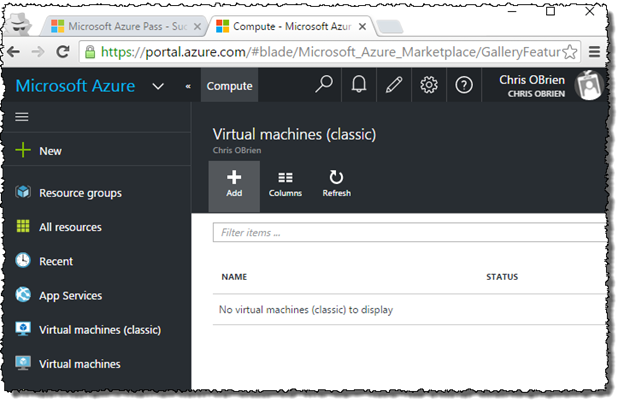Click the green padlock site info

click(90, 52)
